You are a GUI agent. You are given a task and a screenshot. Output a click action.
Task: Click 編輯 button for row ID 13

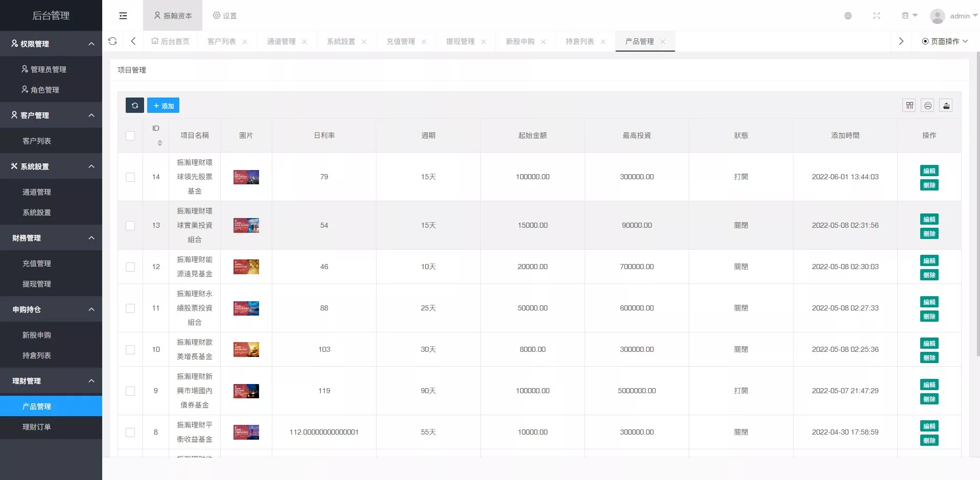929,219
